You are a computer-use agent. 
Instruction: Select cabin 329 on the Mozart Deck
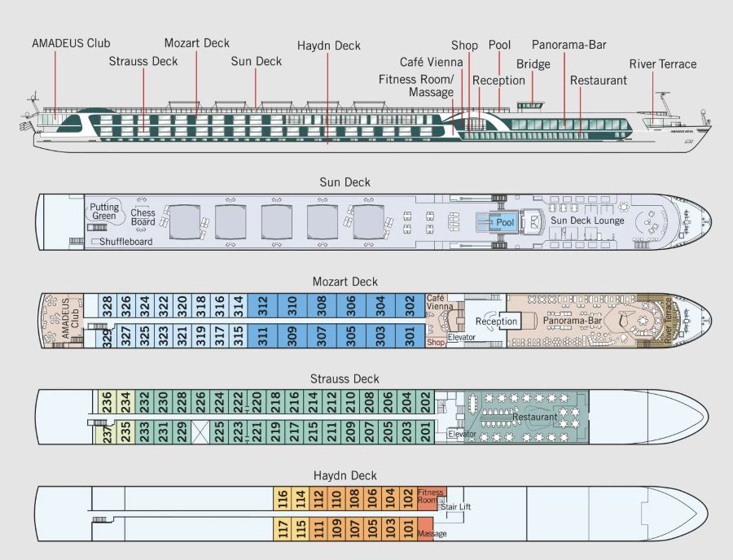107,338
